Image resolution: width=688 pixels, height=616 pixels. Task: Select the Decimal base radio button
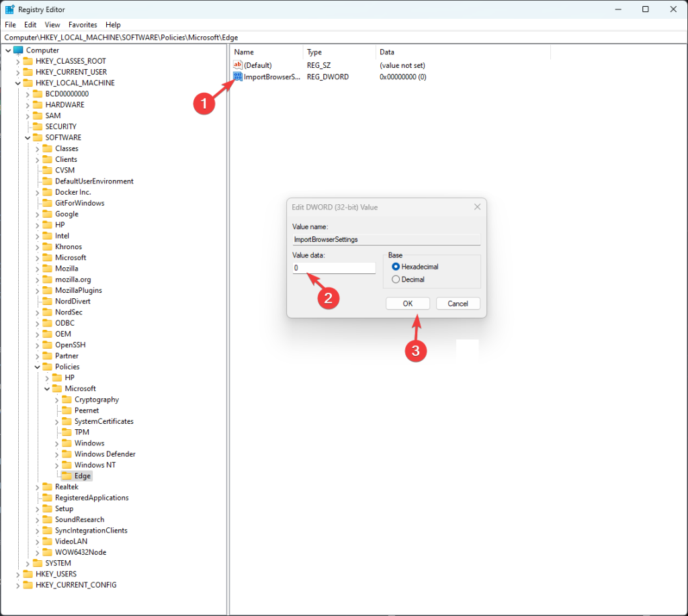(396, 279)
